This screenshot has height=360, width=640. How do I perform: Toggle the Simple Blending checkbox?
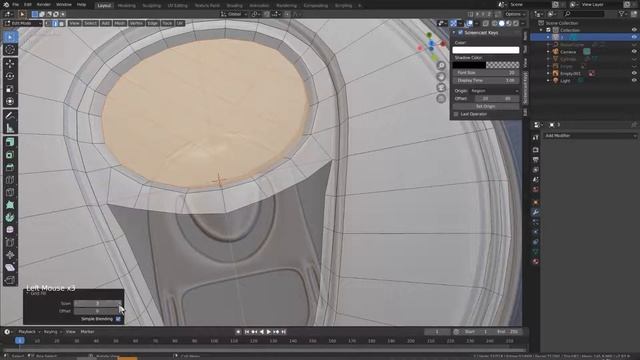point(118,319)
